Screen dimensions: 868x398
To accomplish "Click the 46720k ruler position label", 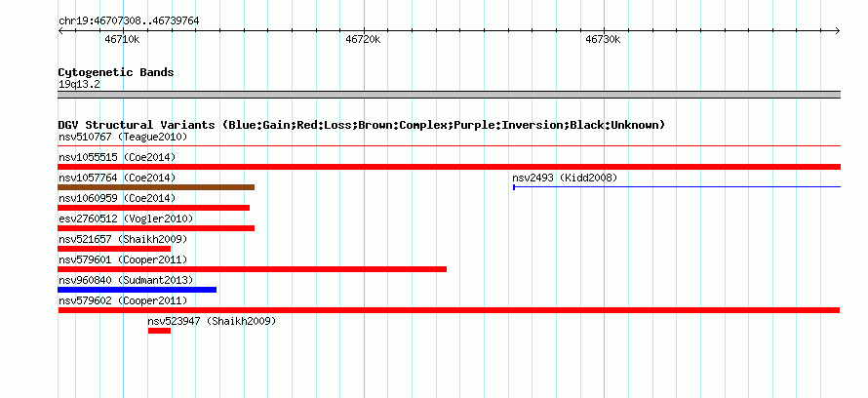I will (363, 40).
